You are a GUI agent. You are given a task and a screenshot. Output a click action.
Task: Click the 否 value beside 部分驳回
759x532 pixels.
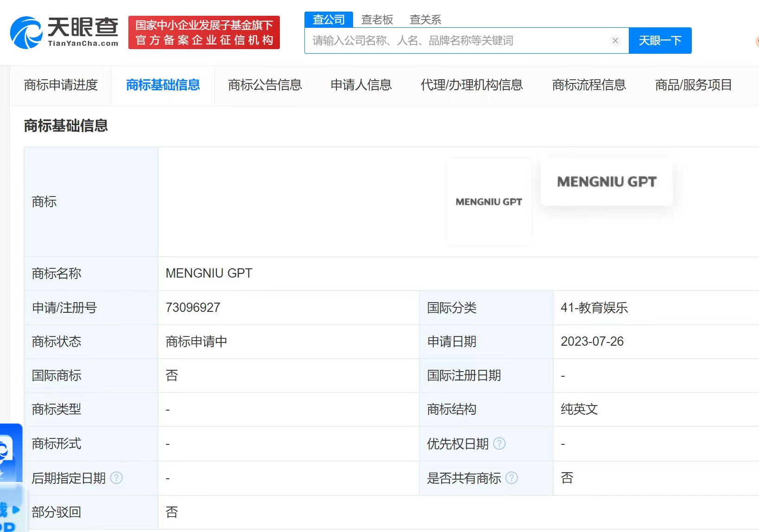tap(172, 512)
